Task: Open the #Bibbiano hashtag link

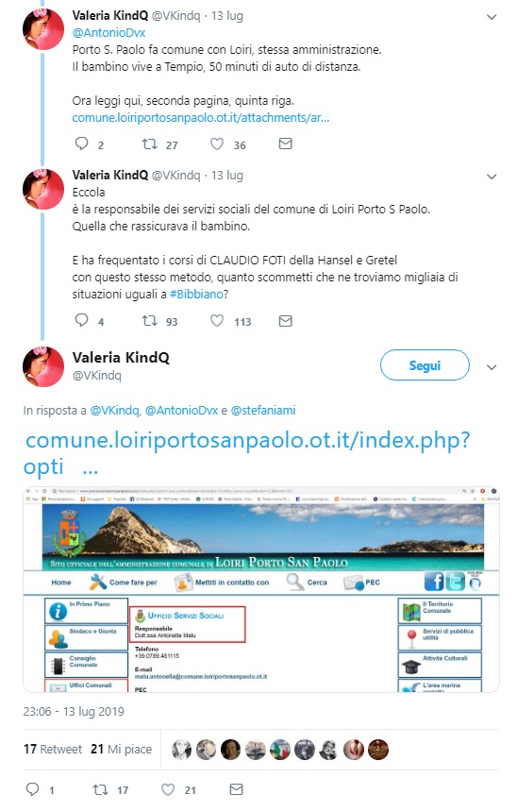Action: (196, 295)
